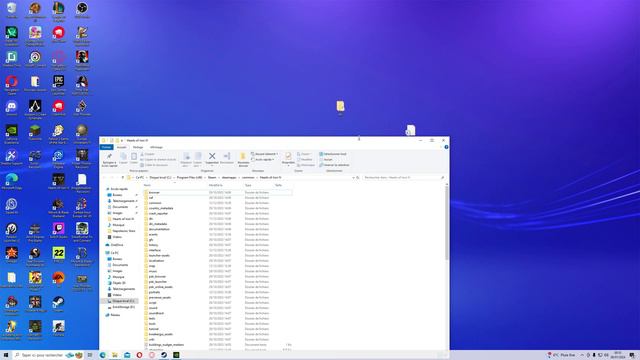Viewport: 640px width, 360px height.
Task: Select the Minecraft desktop shortcut
Action: pyautogui.click(x=35, y=133)
